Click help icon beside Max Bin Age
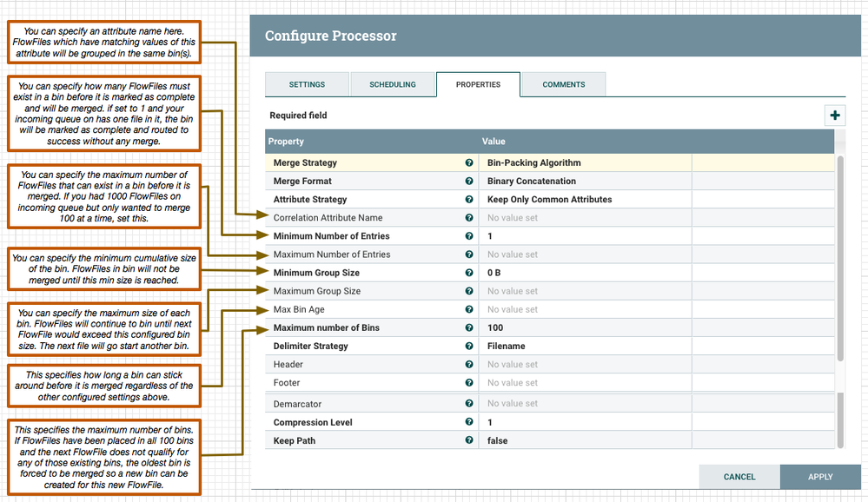Screen dimensions: 868x502 [x=469, y=309]
